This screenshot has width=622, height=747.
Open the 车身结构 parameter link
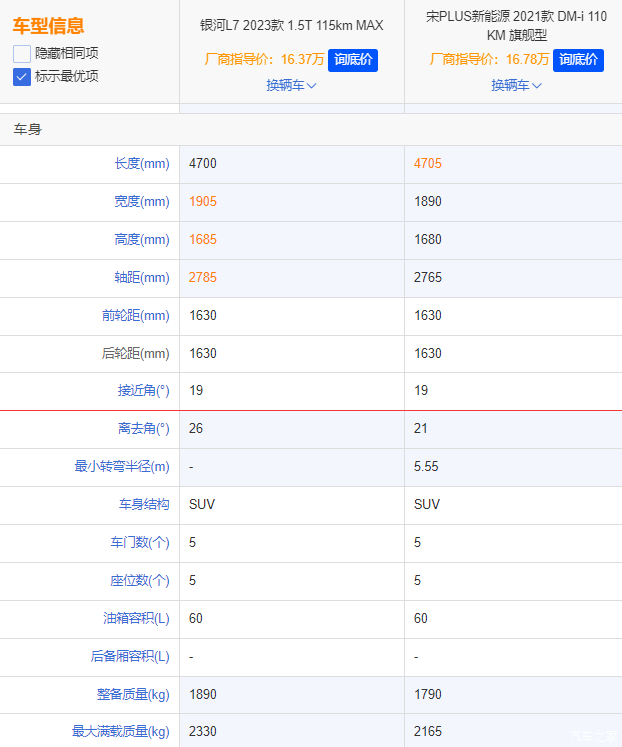pos(143,505)
